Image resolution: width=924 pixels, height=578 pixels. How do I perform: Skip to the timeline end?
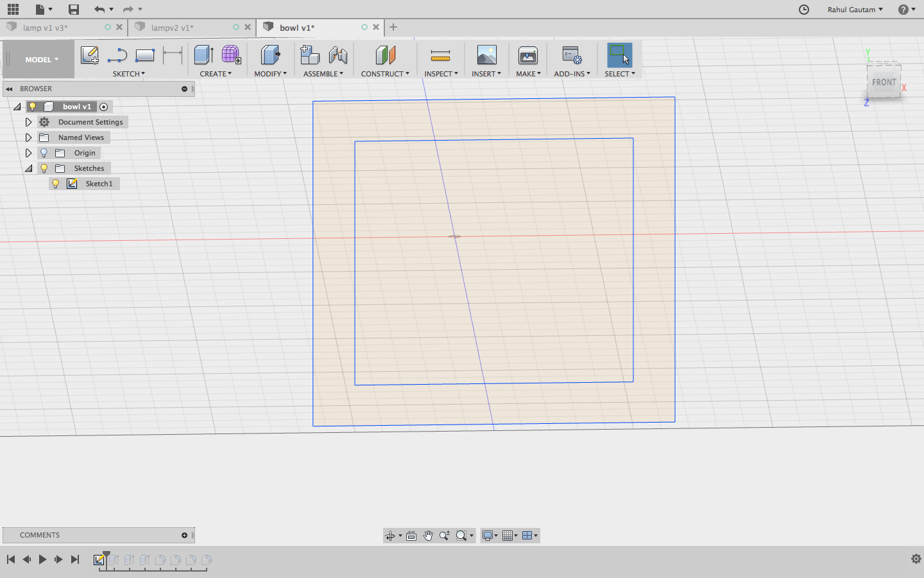(75, 559)
